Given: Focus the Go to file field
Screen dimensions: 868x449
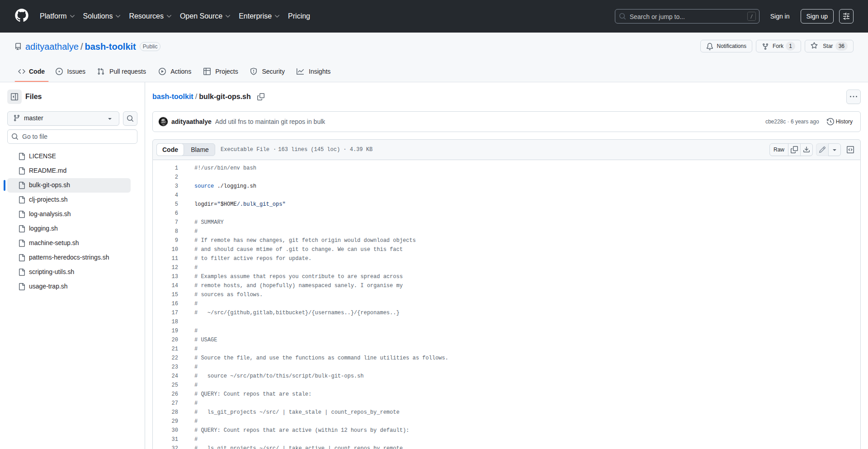Looking at the screenshot, I should tap(72, 137).
